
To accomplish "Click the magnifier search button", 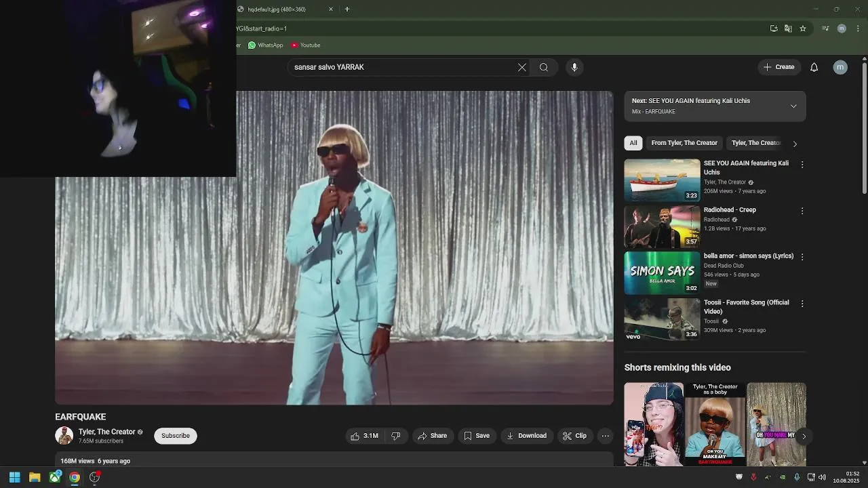I will click(544, 67).
